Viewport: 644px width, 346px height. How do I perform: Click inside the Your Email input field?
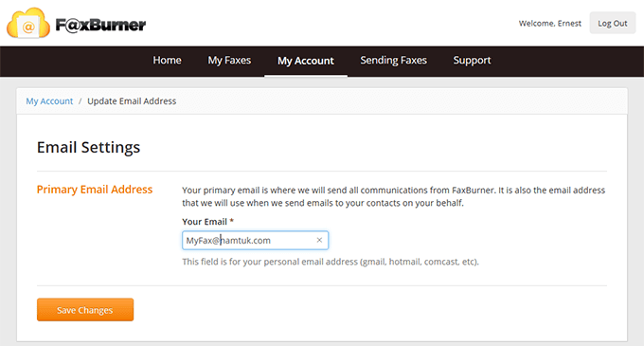coord(255,241)
